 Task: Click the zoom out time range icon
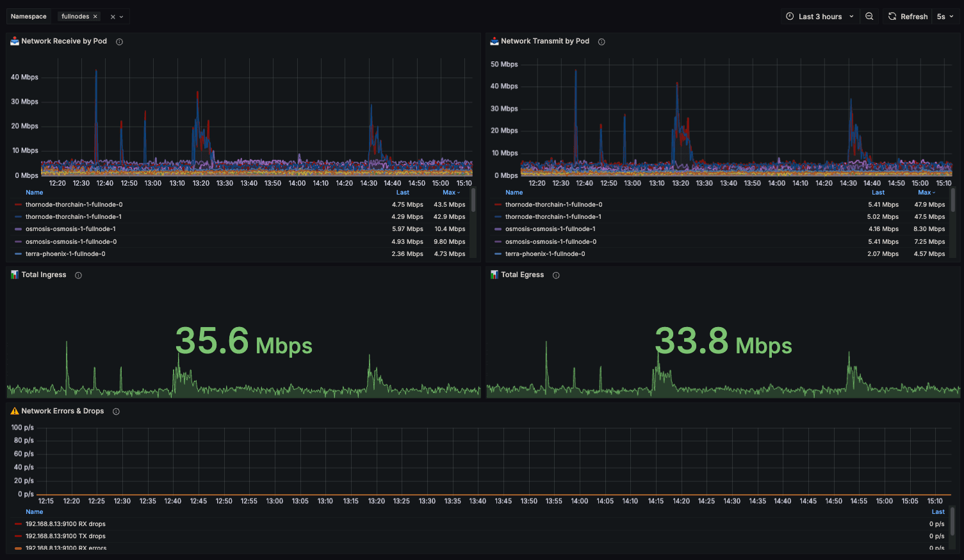coord(869,17)
